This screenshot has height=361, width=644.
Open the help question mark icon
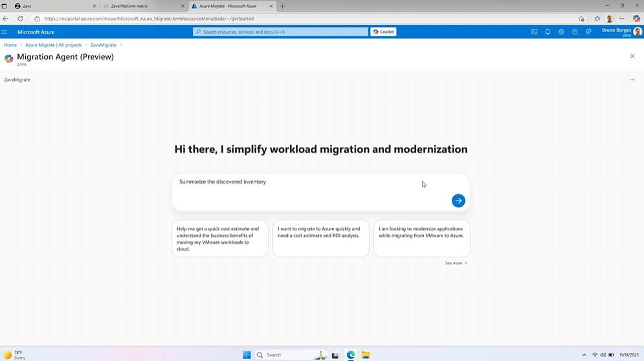(575, 32)
